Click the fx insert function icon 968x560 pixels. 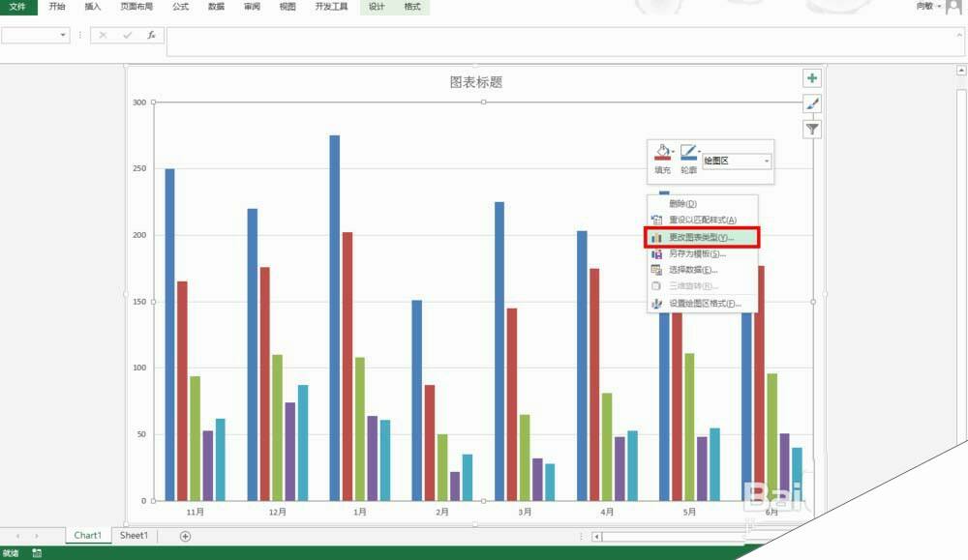click(x=151, y=36)
